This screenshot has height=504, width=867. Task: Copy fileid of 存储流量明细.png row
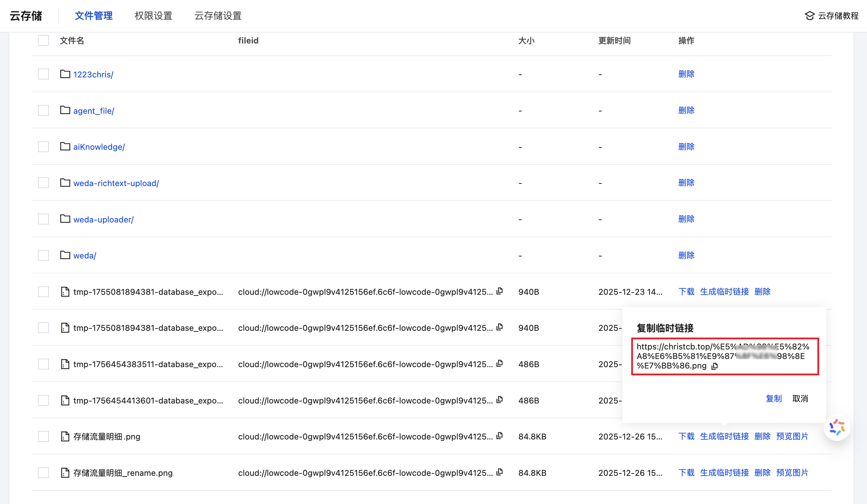click(499, 435)
